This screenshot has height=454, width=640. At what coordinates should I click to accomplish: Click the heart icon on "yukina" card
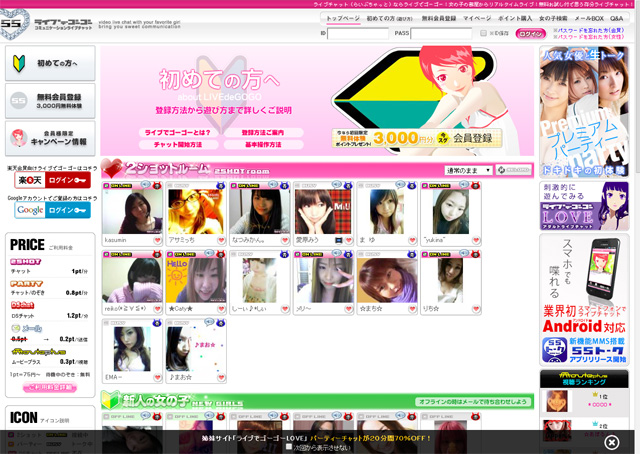(x=476, y=240)
